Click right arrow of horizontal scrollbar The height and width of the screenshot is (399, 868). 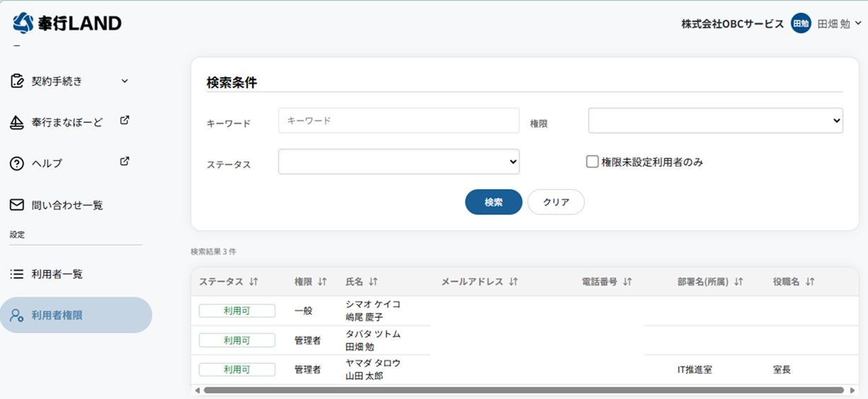[852, 390]
